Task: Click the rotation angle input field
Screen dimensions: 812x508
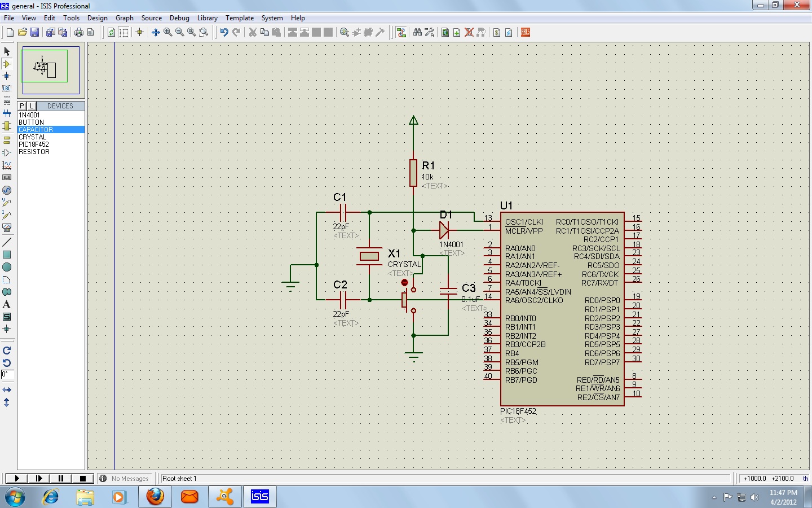Action: (x=7, y=374)
